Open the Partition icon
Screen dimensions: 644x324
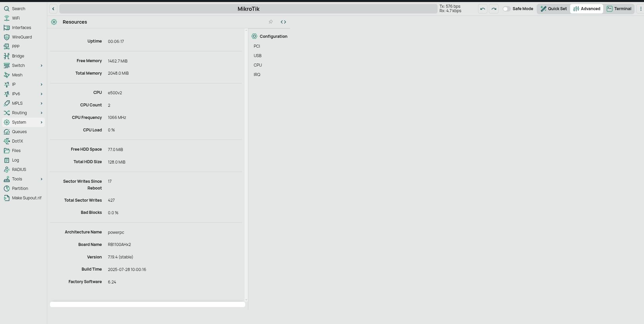point(6,189)
